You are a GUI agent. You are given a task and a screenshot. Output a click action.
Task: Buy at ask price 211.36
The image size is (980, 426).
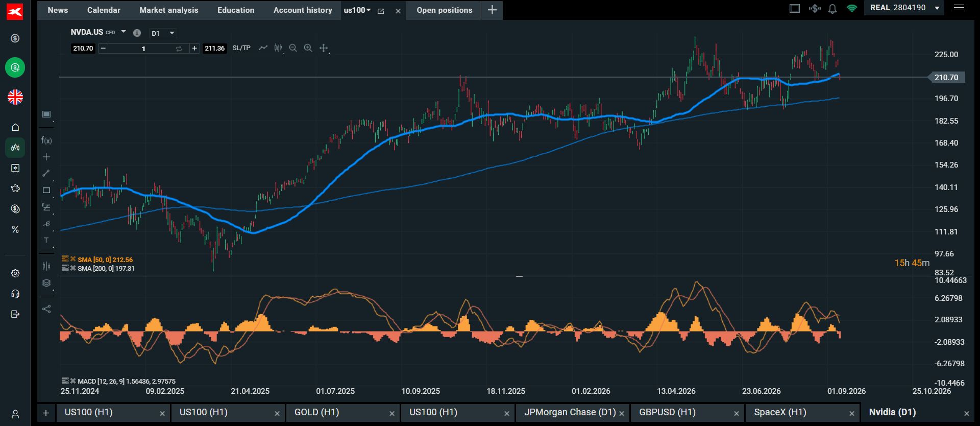pyautogui.click(x=214, y=49)
